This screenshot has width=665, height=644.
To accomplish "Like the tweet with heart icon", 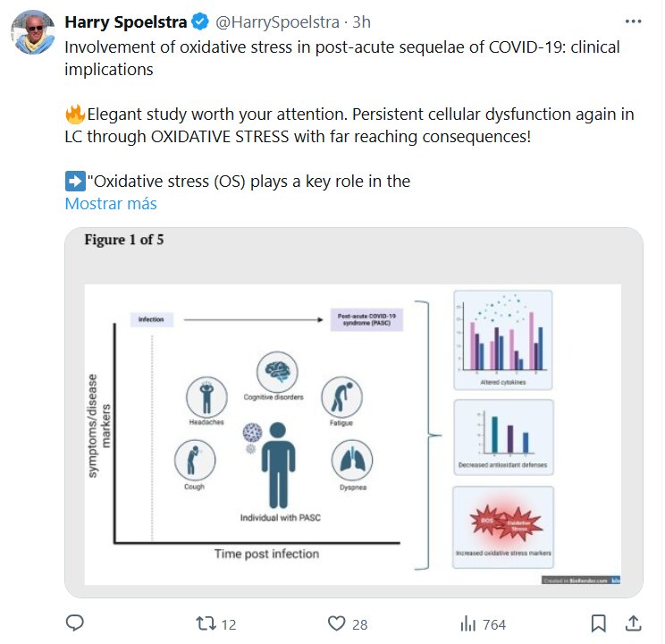I will 336,623.
